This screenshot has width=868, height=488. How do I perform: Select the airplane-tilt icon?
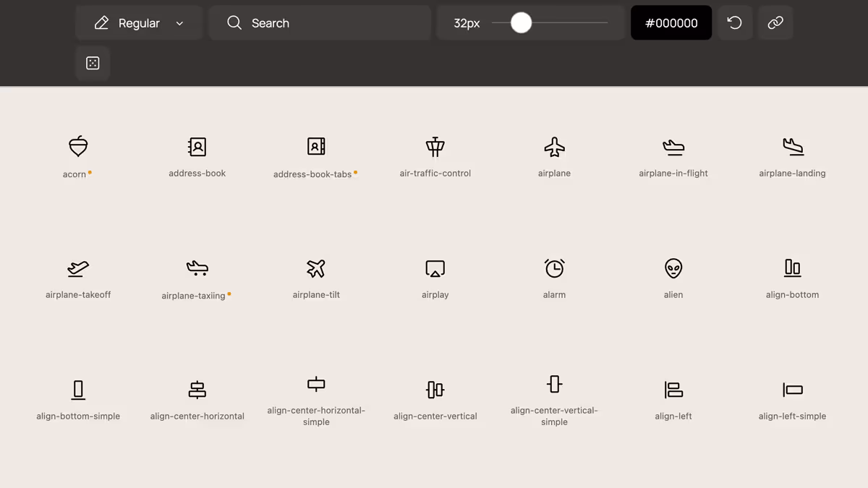[316, 268]
